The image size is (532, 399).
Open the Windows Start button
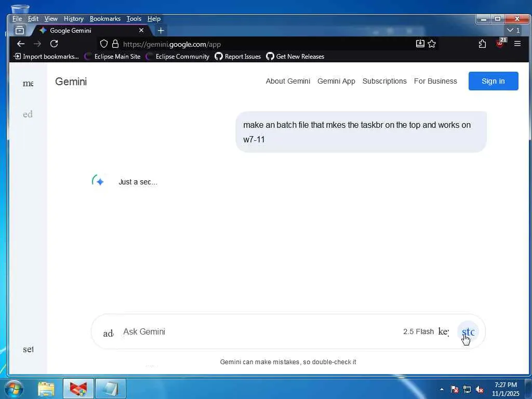point(14,389)
